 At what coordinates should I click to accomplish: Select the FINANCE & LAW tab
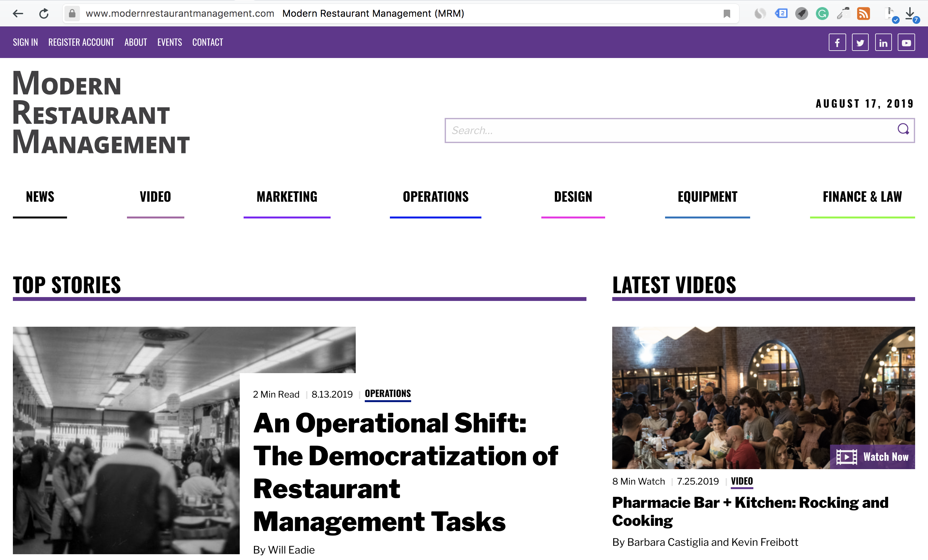pos(862,196)
